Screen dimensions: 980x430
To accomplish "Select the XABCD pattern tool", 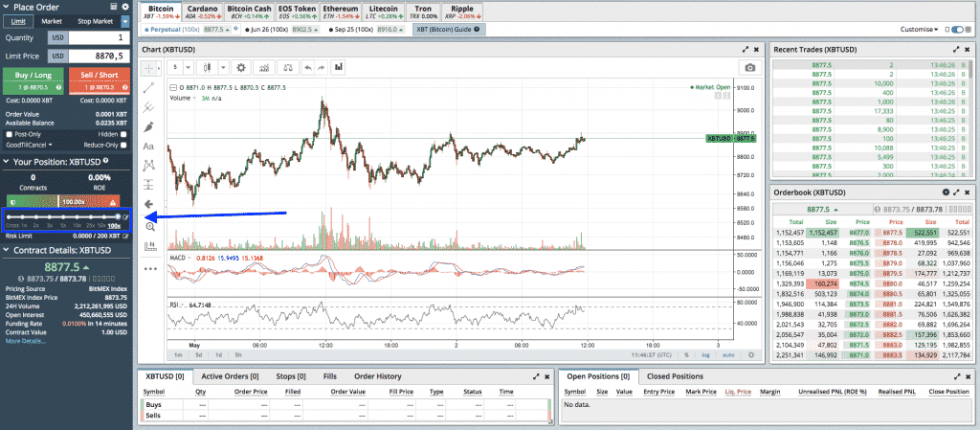I will 148,166.
